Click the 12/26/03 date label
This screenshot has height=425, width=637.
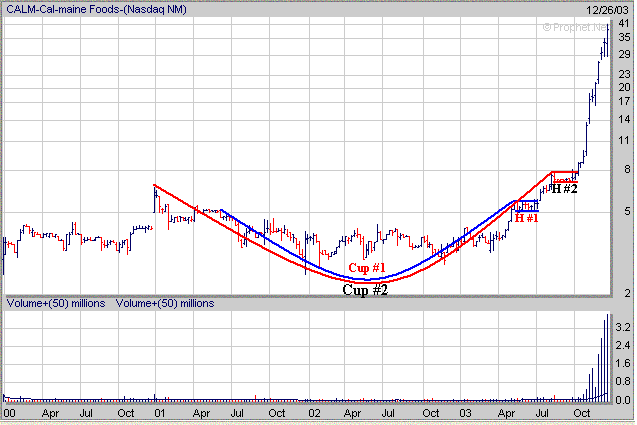(608, 9)
